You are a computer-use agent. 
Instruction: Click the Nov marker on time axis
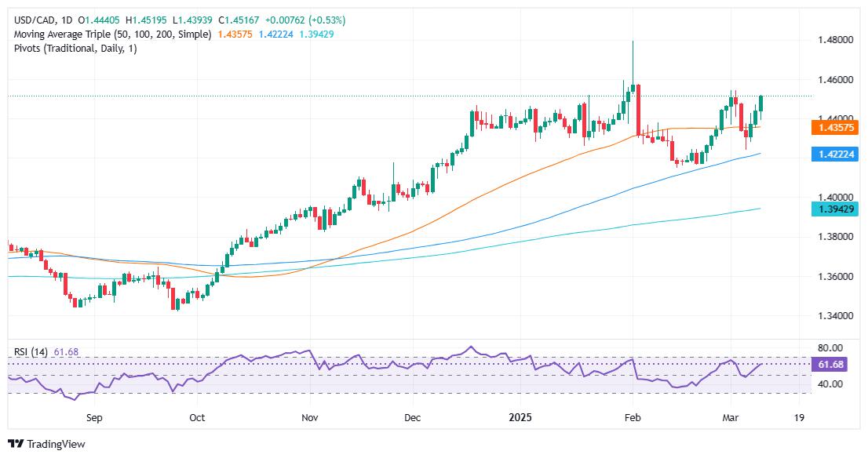pyautogui.click(x=310, y=418)
